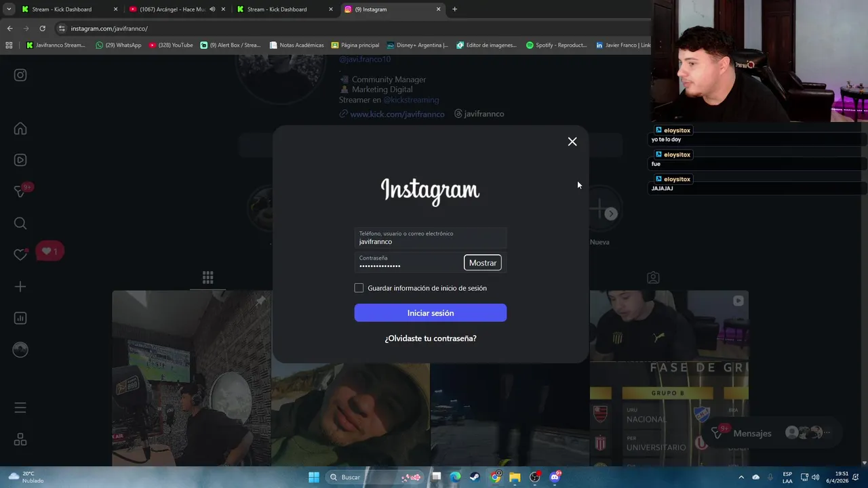868x488 pixels.
Task: Open the Spotify - Reproductor bookmark
Action: [557, 45]
